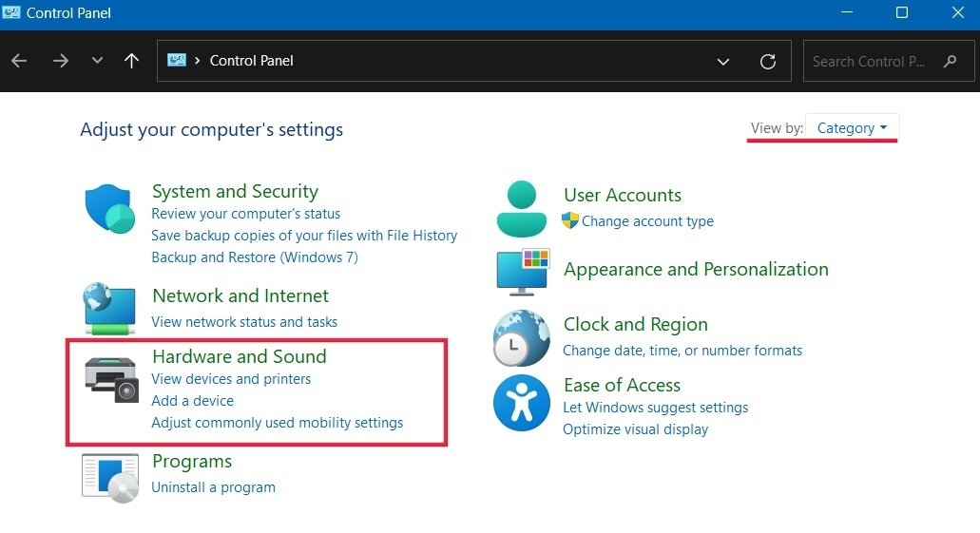Expand the address bar history dropdown
Screen dimensions: 980x533
pyautogui.click(x=723, y=61)
